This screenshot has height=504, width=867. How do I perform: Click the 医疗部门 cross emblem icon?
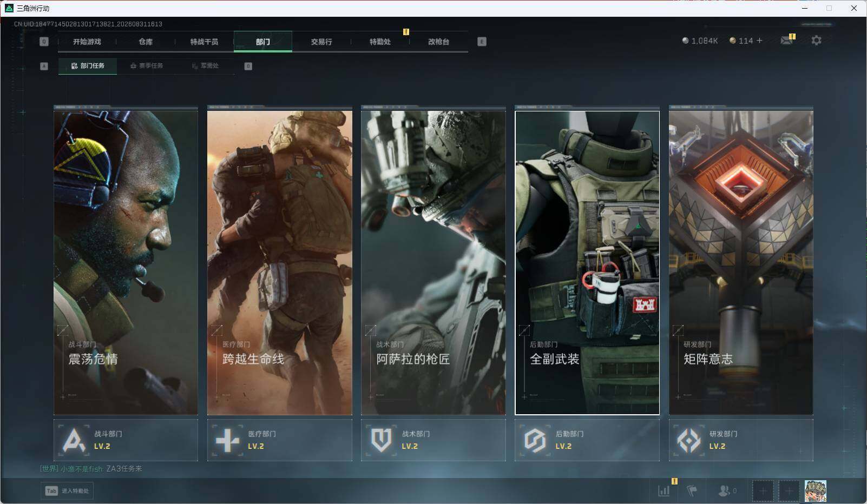pyautogui.click(x=227, y=440)
